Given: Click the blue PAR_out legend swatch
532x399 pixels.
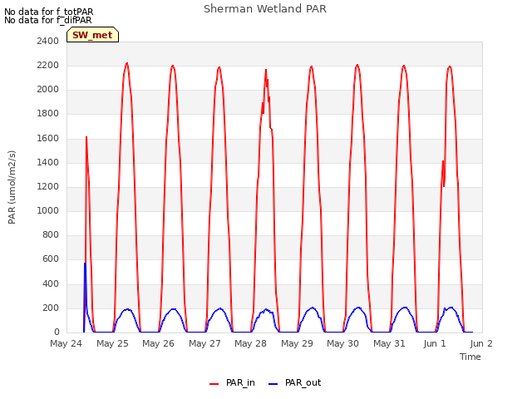Looking at the screenshot, I should [273, 384].
